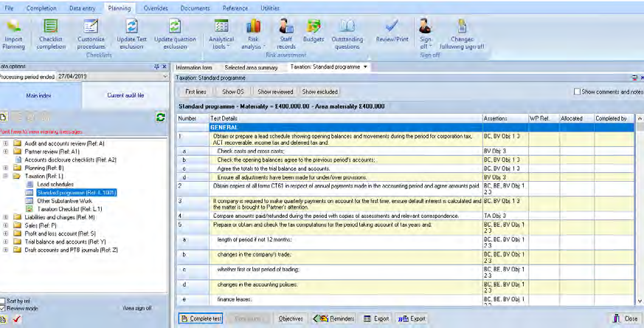
Task: Click the Show OS button
Action: (233, 92)
